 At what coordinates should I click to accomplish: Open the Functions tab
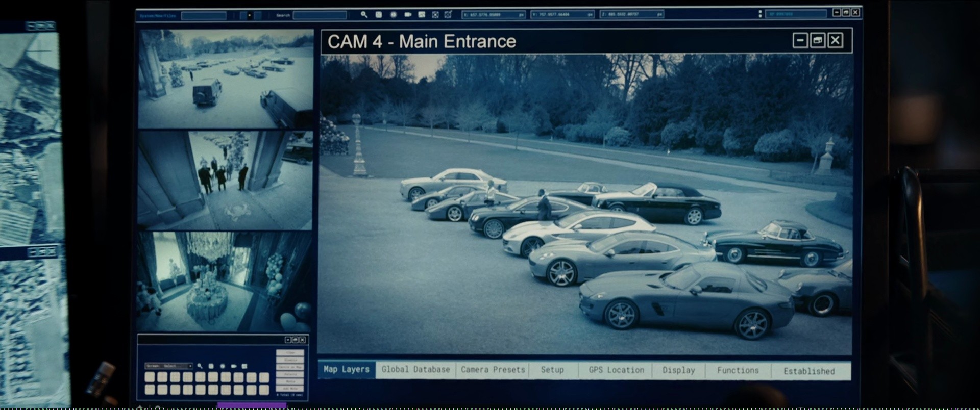pyautogui.click(x=738, y=371)
